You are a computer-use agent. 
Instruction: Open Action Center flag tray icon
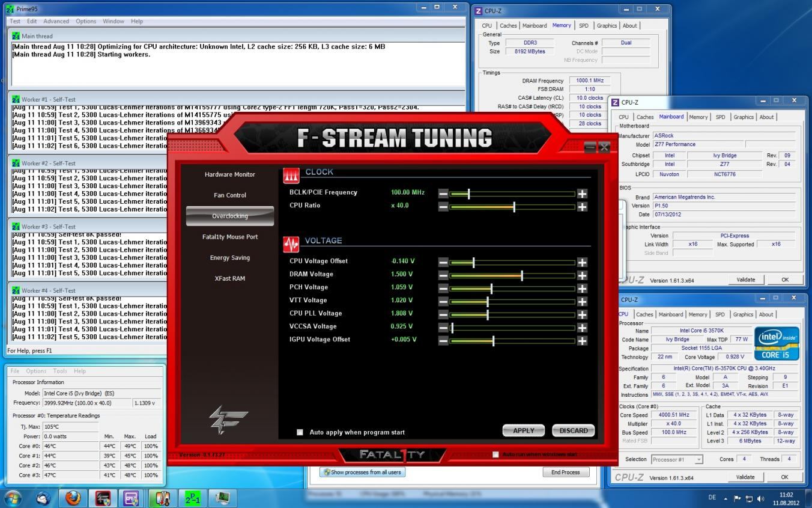tap(738, 498)
